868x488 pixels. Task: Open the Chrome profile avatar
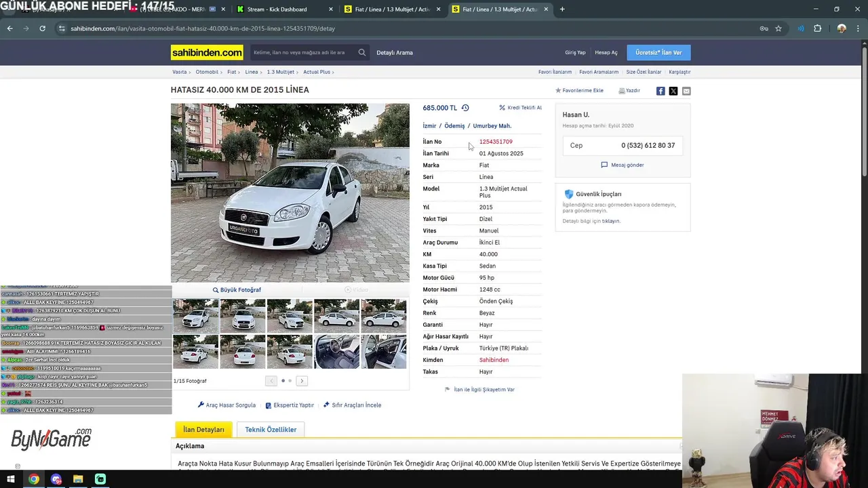pos(842,28)
